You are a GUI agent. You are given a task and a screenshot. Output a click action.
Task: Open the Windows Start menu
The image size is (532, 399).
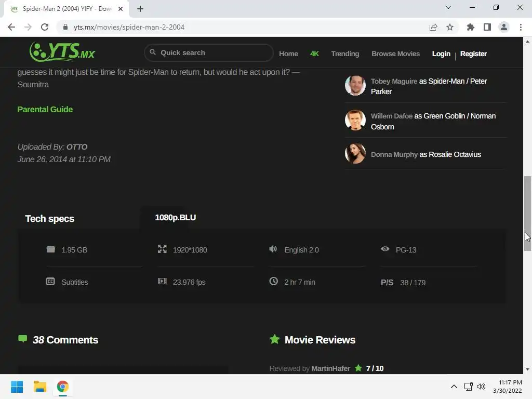point(17,387)
